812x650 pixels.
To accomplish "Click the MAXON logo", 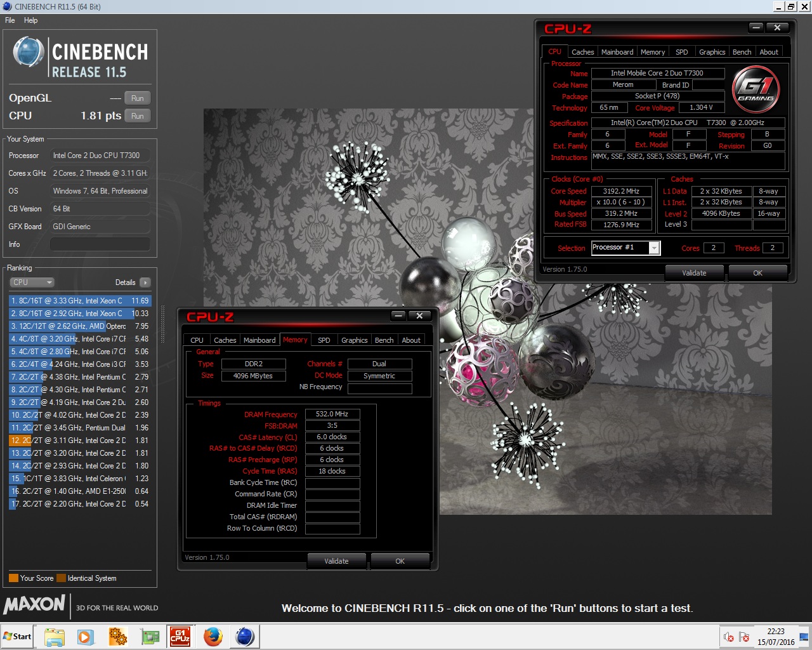I will [34, 604].
